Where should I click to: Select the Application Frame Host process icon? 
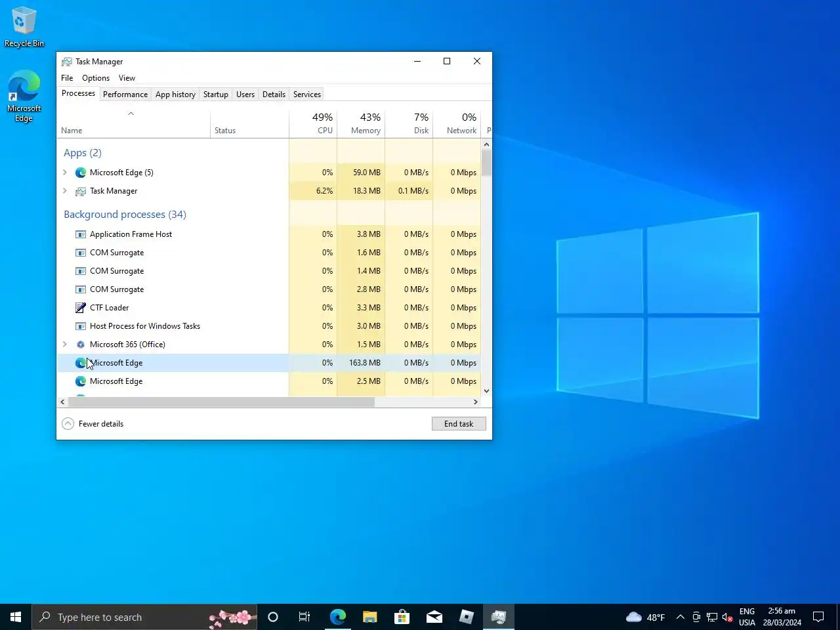(81, 234)
